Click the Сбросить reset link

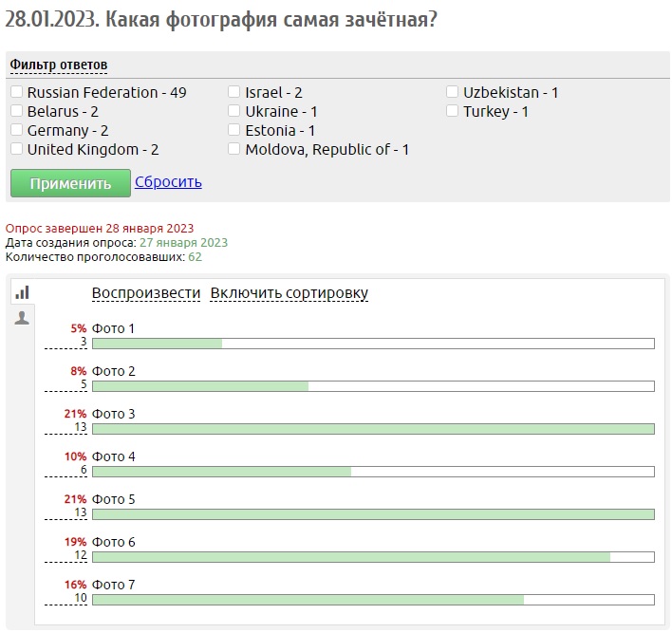168,182
